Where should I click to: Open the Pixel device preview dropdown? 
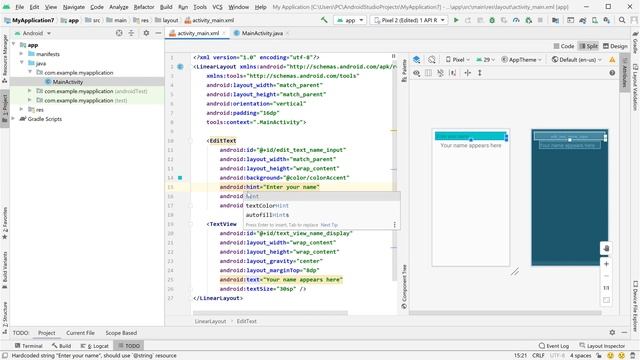(458, 60)
